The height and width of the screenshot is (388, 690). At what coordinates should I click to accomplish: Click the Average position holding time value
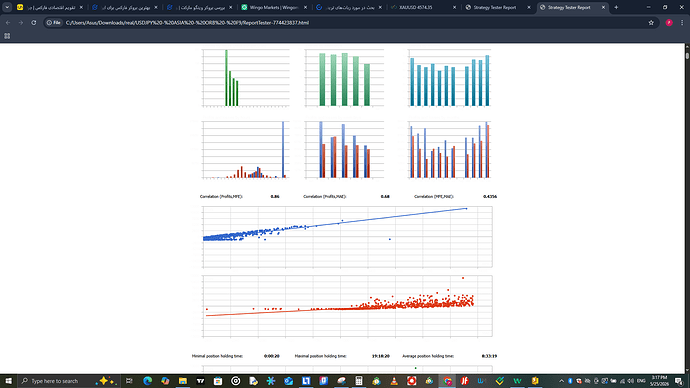tap(489, 356)
